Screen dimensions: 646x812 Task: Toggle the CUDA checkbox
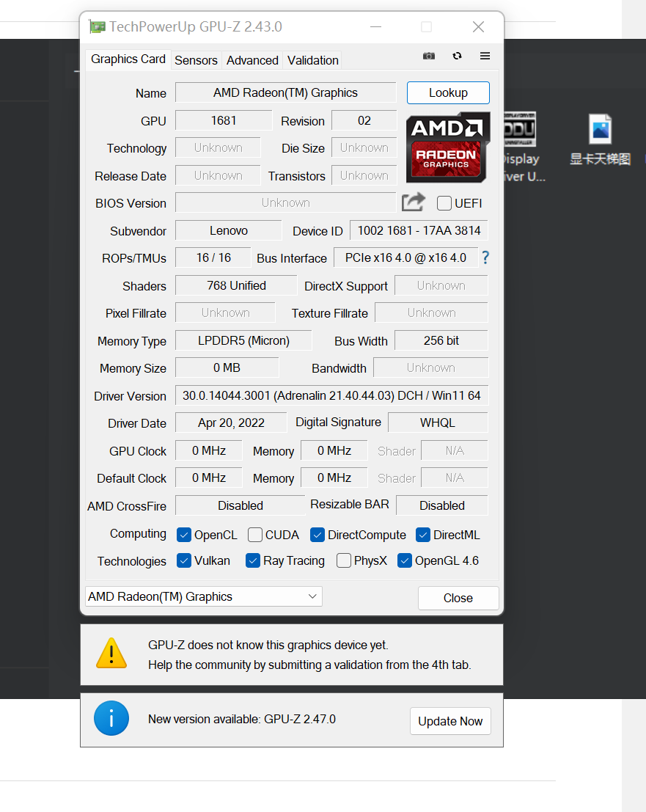pyautogui.click(x=254, y=535)
